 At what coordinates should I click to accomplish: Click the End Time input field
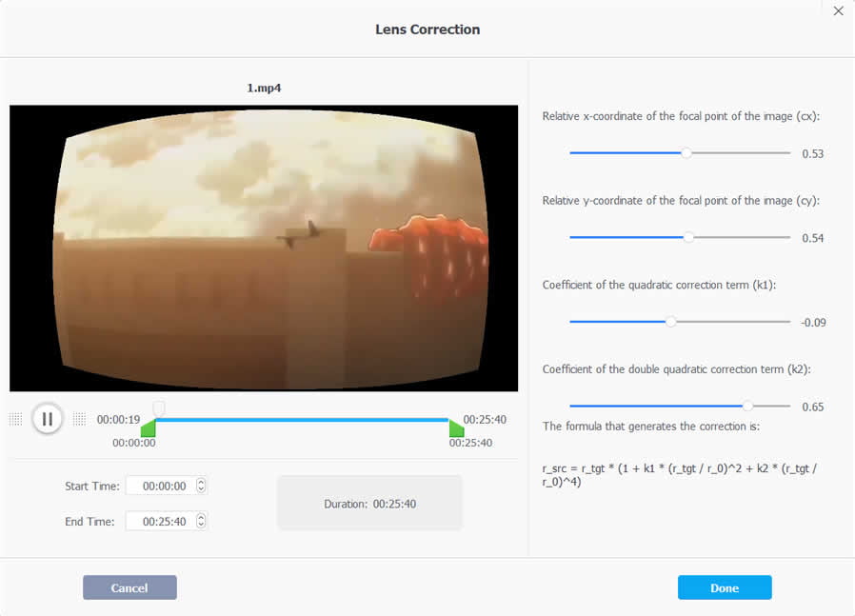(x=160, y=521)
